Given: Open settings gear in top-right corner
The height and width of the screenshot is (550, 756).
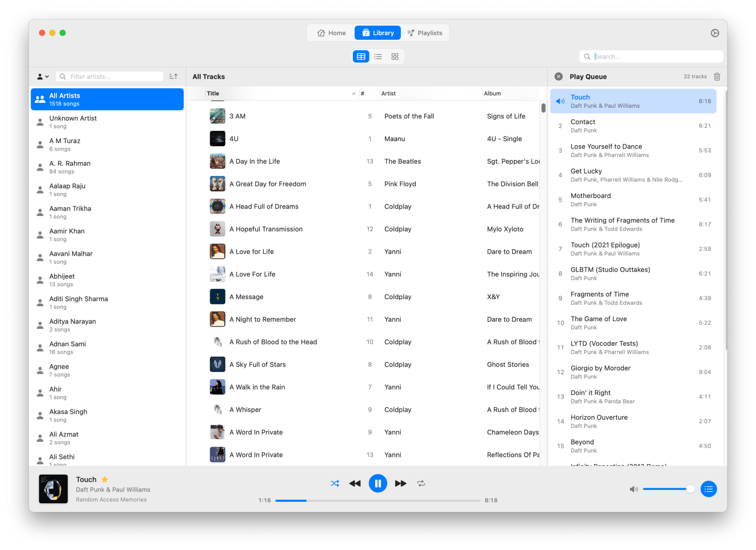Looking at the screenshot, I should click(x=715, y=33).
